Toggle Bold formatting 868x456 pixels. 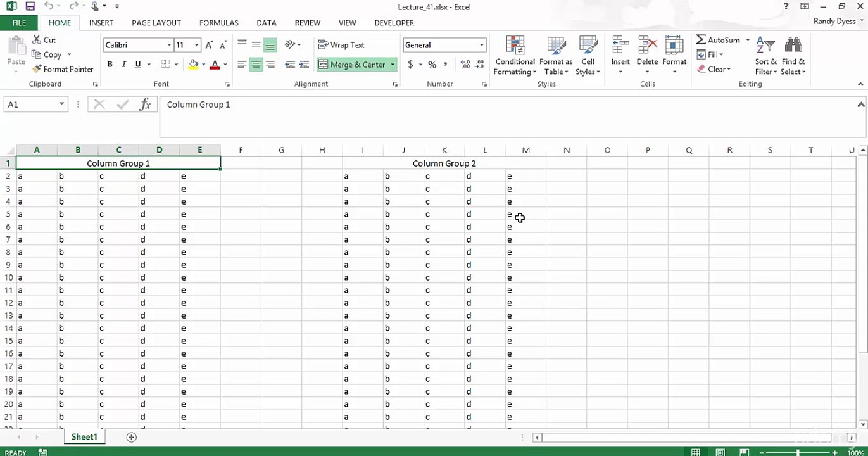110,65
